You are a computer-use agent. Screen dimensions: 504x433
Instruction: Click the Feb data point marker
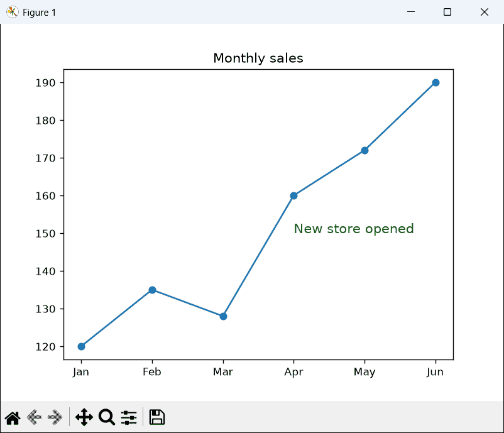(x=152, y=290)
